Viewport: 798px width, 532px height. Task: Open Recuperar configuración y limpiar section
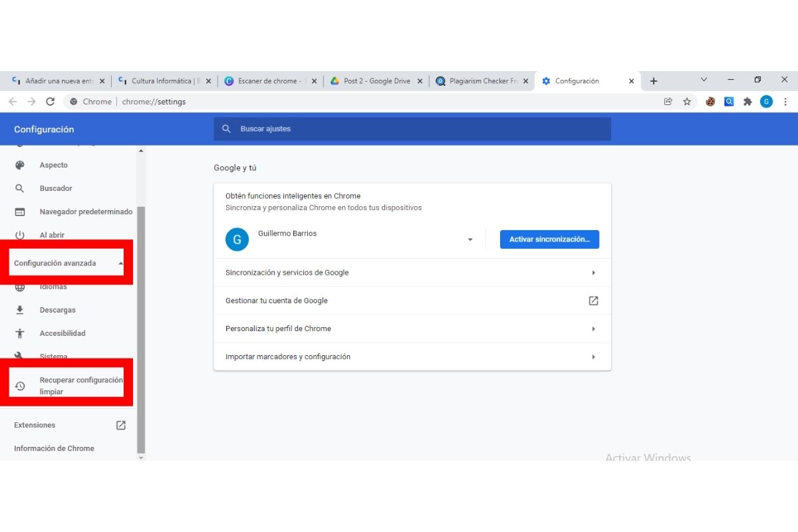[69, 386]
